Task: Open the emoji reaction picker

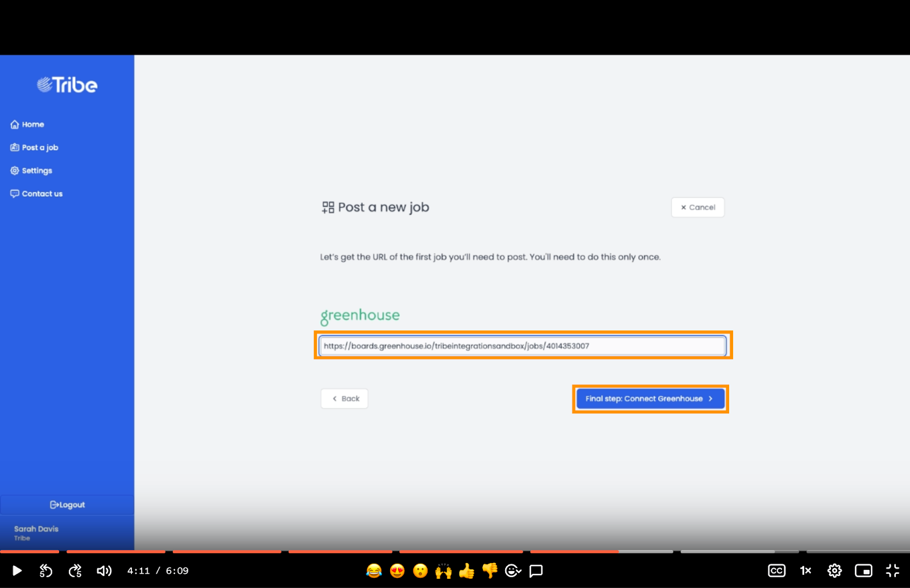Action: [x=513, y=570]
